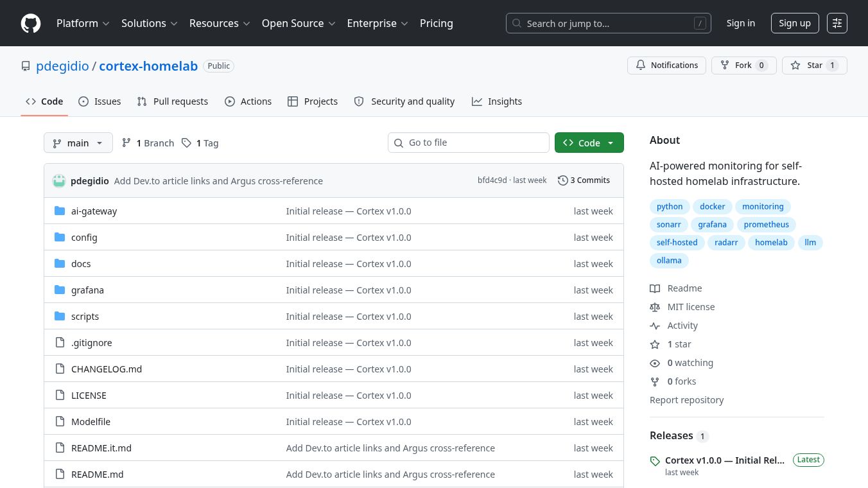Open the ai-gateway folder
Image resolution: width=868 pixels, height=488 pixels.
(x=94, y=211)
